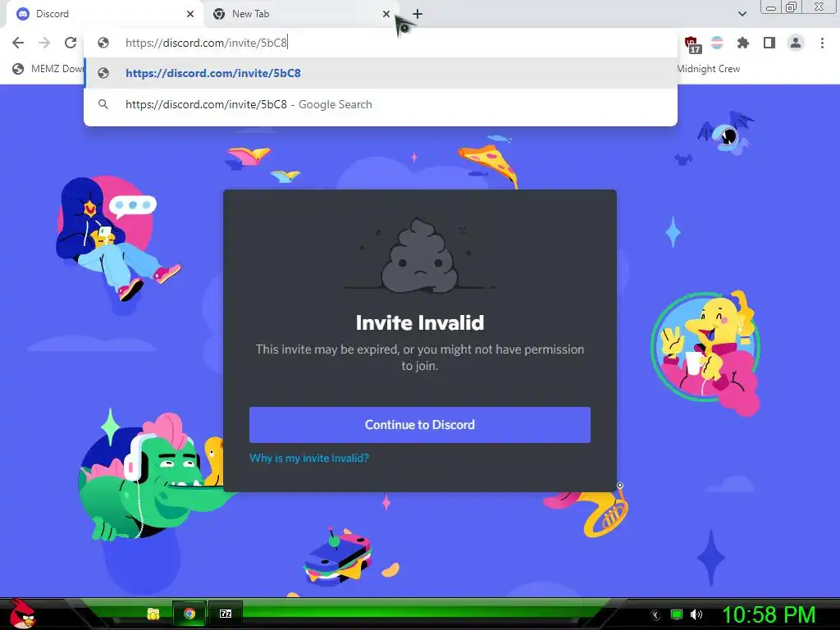
Task: Go back to the previous page
Action: pyautogui.click(x=18, y=43)
